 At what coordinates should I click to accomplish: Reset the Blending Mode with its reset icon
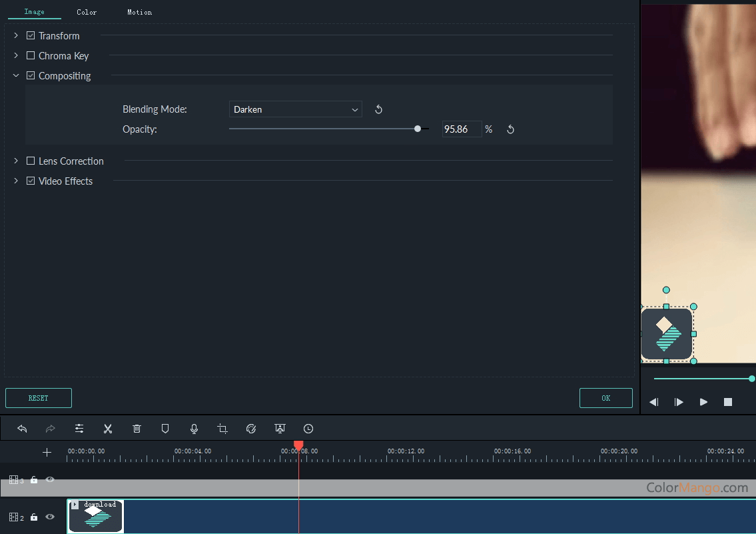point(378,109)
